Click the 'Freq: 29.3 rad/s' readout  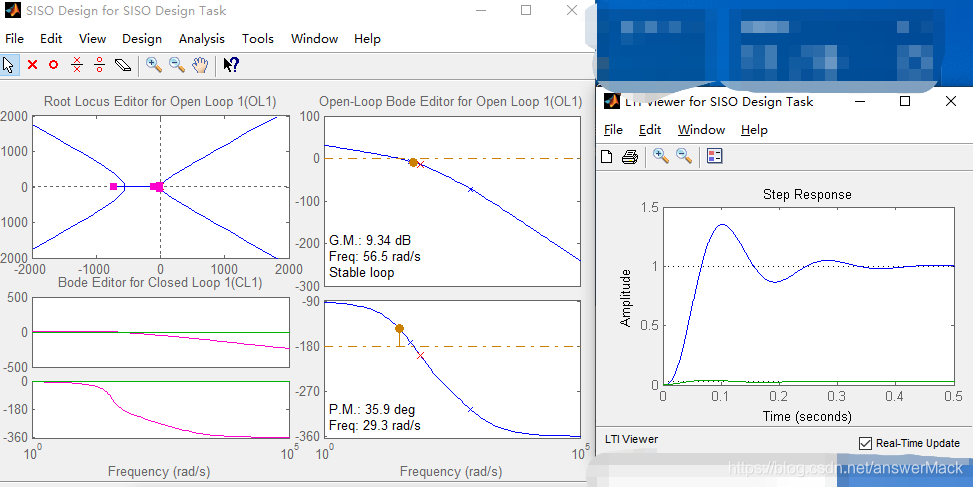[375, 426]
